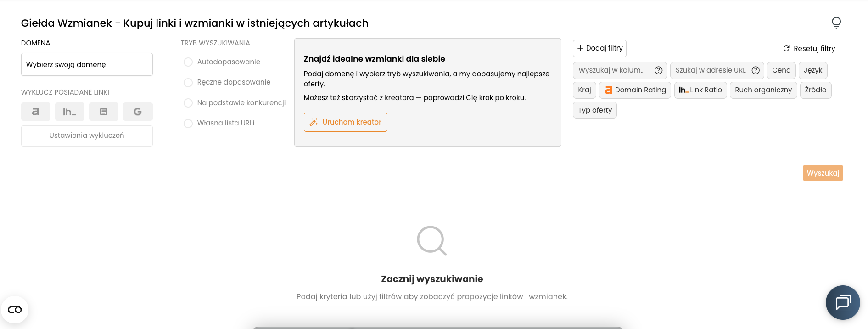Open the Cena filter

[x=781, y=70]
